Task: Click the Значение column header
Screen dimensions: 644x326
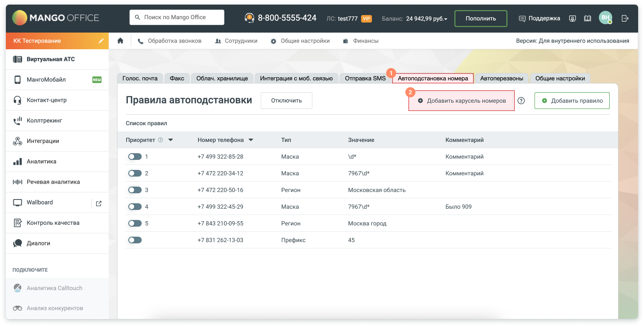Action: pos(361,140)
